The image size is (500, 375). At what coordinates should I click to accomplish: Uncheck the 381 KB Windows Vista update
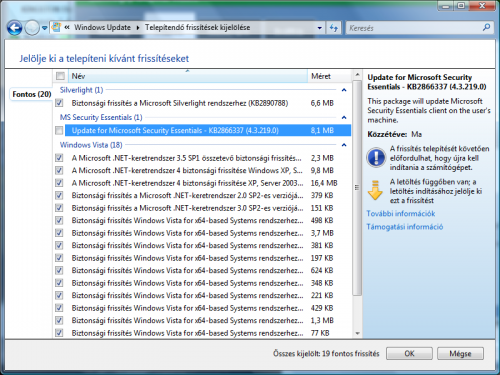point(59,245)
